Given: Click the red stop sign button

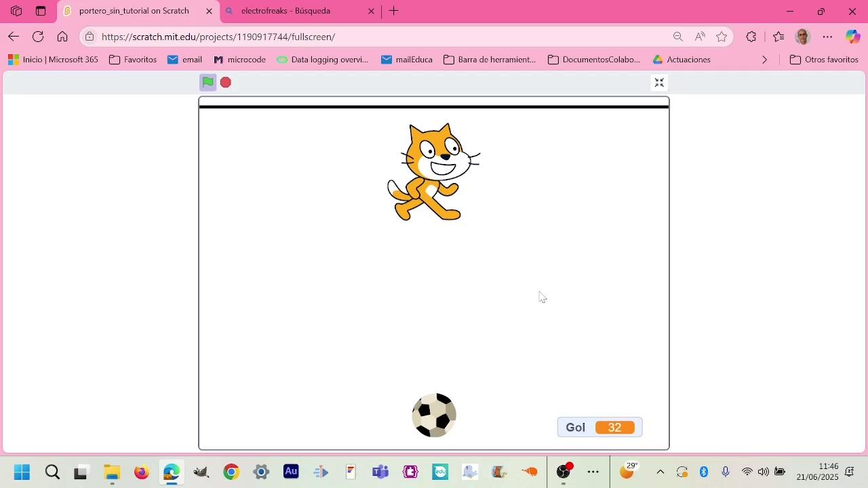Looking at the screenshot, I should pyautogui.click(x=226, y=83).
